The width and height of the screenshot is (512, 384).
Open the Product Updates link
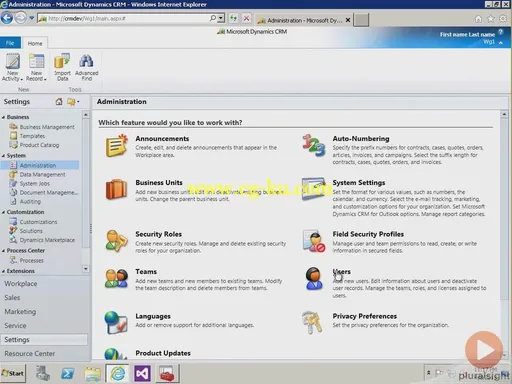pyautogui.click(x=163, y=353)
